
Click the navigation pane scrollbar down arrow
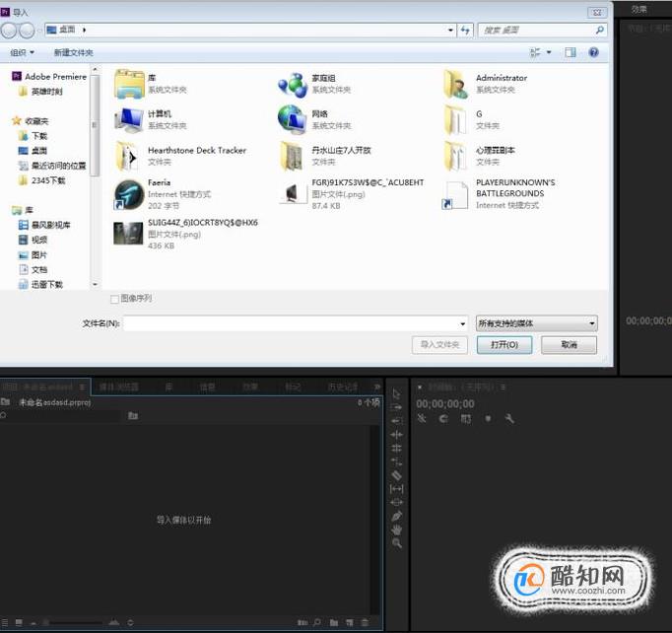pos(96,284)
